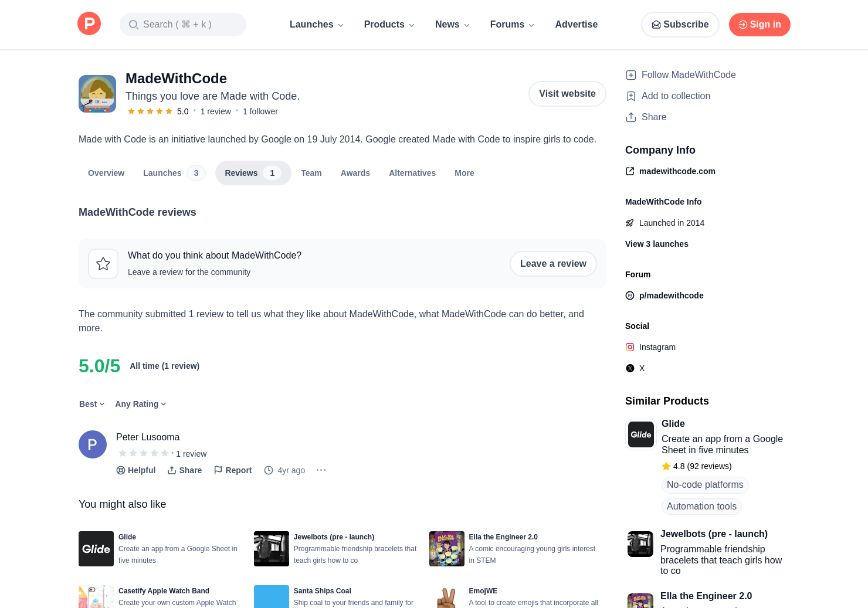868x608 pixels.
Task: Mark Peter Lusooma's review as Helpful
Action: pyautogui.click(x=135, y=470)
